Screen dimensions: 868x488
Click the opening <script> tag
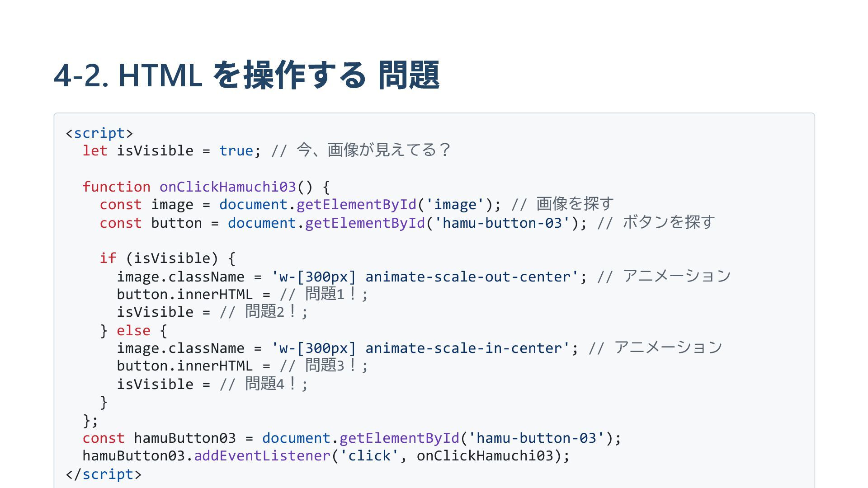[x=99, y=133]
